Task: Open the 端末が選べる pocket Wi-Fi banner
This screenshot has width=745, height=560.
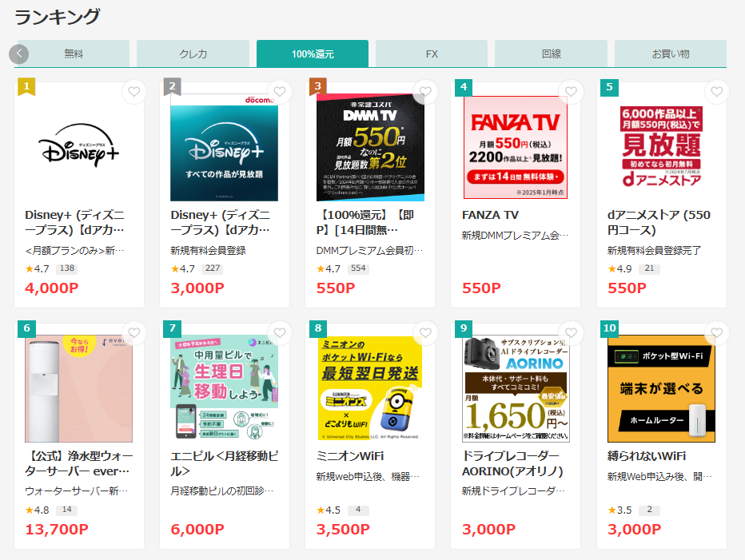Action: pyautogui.click(x=661, y=388)
